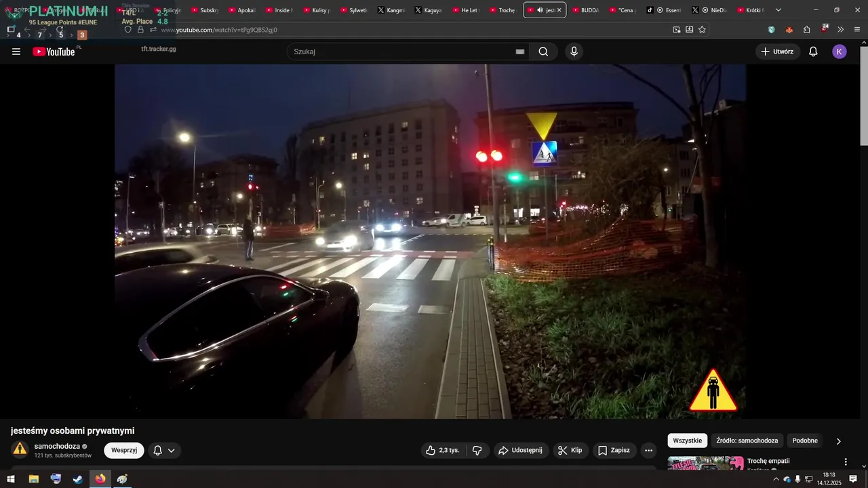List all tabs with the chevron
Viewport: 868px width, 488px height.
[x=778, y=10]
